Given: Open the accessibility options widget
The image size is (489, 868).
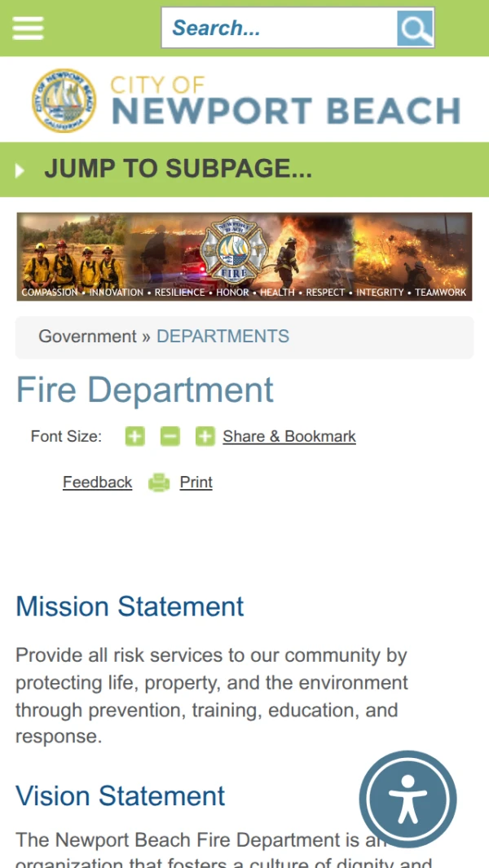Looking at the screenshot, I should pyautogui.click(x=407, y=799).
